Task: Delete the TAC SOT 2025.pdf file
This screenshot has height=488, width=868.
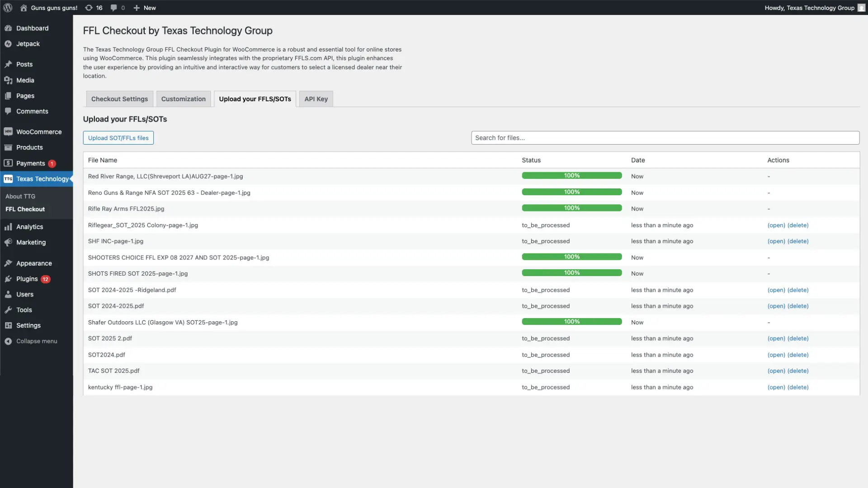Action: [x=798, y=371]
